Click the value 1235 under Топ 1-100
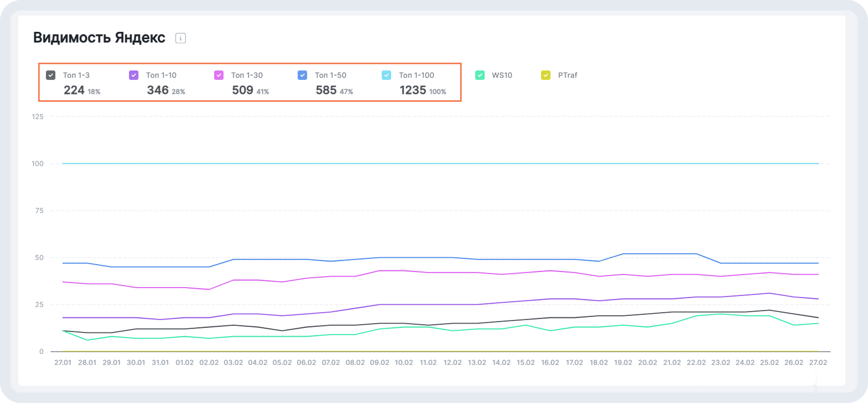 pos(413,90)
